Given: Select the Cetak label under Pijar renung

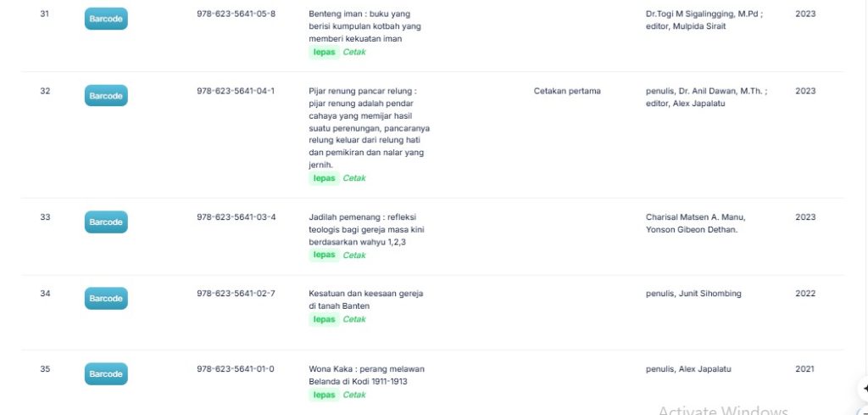Looking at the screenshot, I should coord(354,178).
